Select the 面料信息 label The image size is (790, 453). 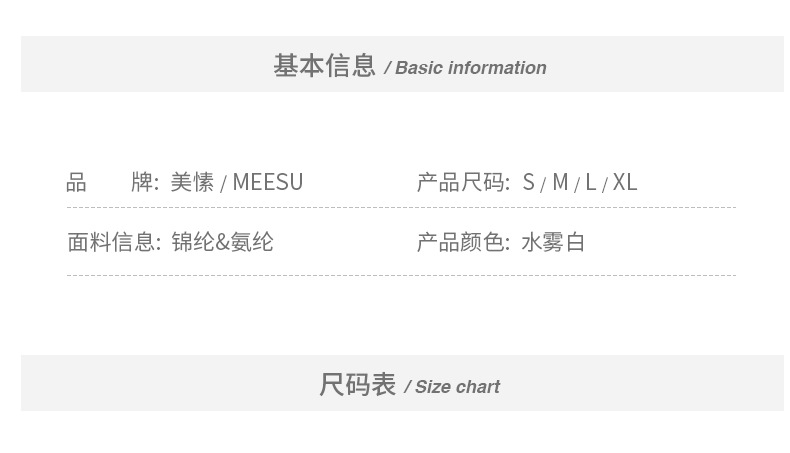[112, 242]
